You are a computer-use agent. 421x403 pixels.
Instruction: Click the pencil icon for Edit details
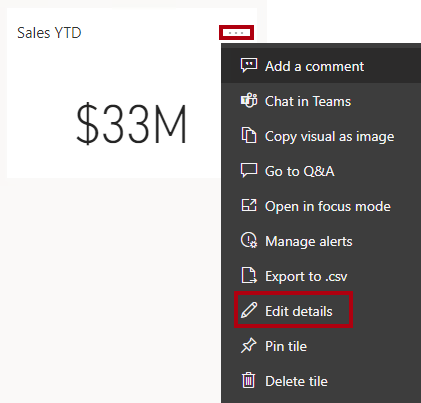click(x=249, y=310)
